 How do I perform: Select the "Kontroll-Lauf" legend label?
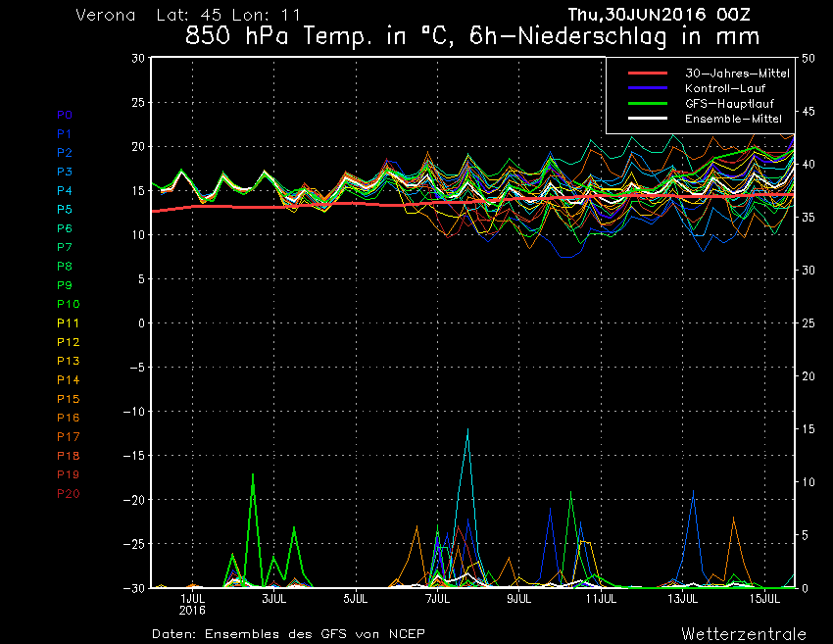click(x=725, y=88)
